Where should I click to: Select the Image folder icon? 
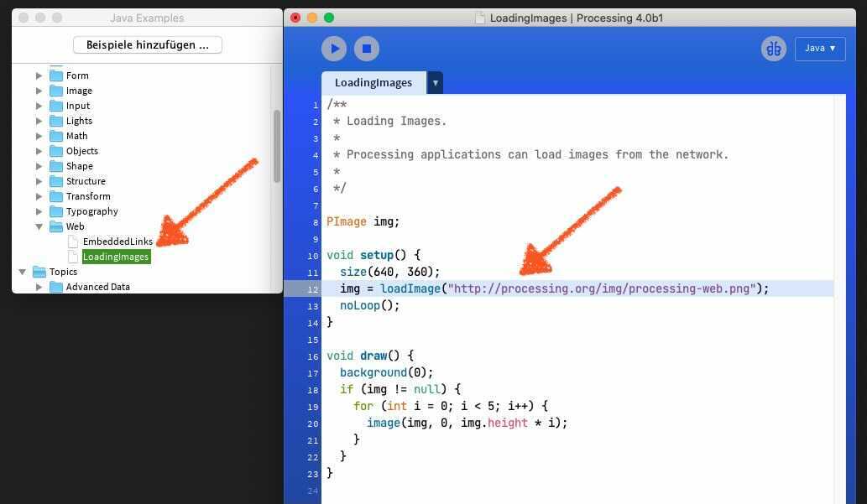pyautogui.click(x=56, y=90)
